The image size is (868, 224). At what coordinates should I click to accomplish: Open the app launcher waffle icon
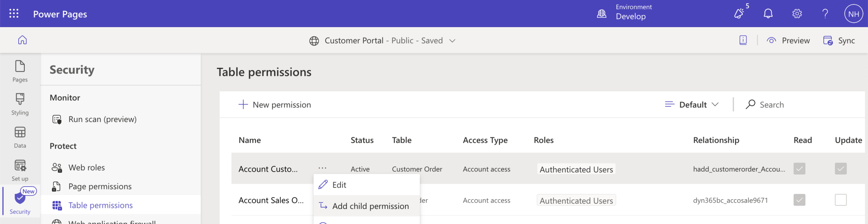pos(14,14)
